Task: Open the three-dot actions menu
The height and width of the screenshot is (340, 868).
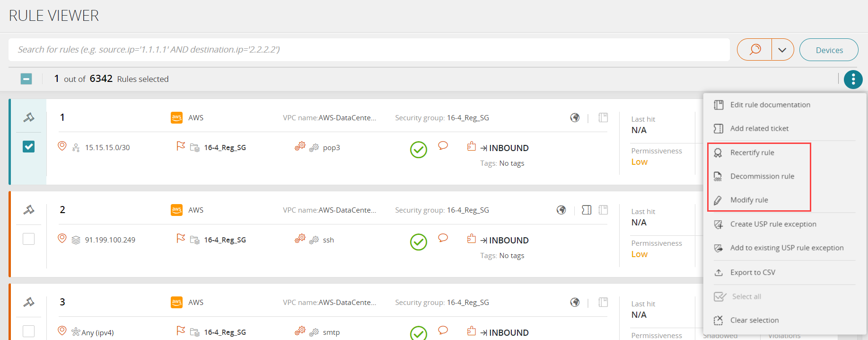Action: pyautogui.click(x=853, y=80)
